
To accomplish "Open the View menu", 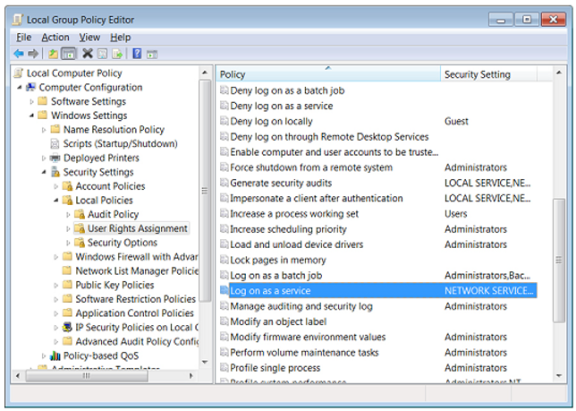I will [x=89, y=37].
